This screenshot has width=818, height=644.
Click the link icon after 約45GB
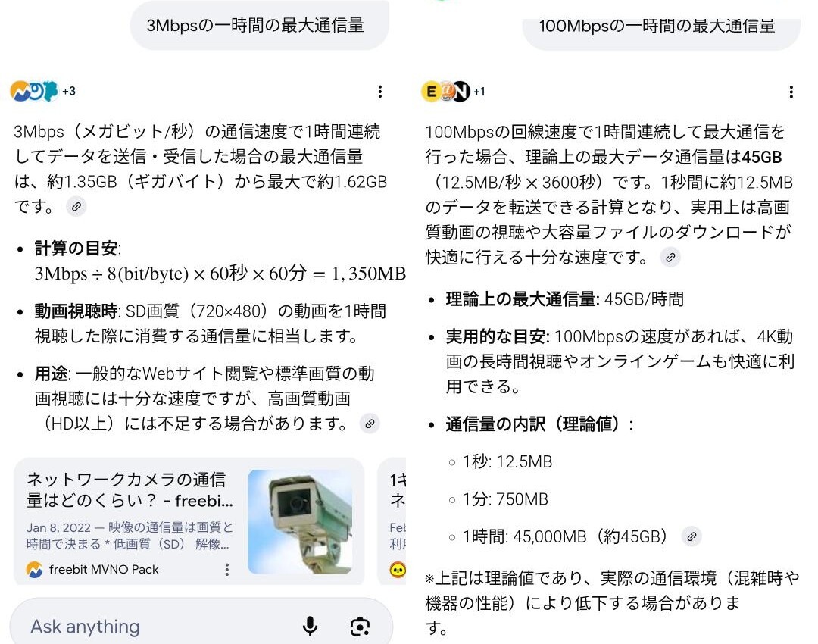[692, 536]
